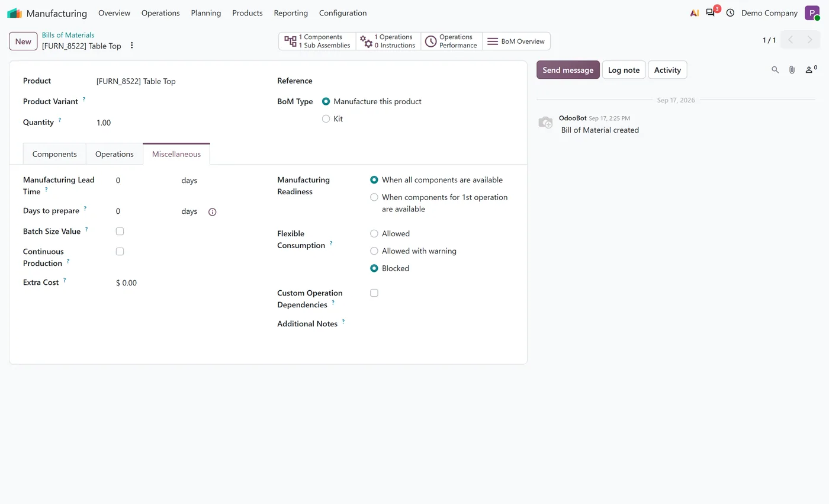Click the Days to prepare info icon
829x504 pixels.
(x=212, y=212)
